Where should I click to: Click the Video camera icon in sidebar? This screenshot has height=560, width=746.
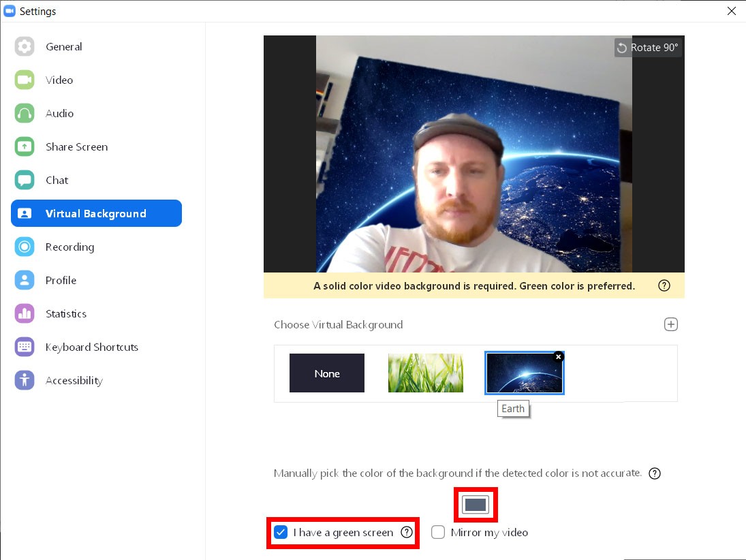click(25, 80)
